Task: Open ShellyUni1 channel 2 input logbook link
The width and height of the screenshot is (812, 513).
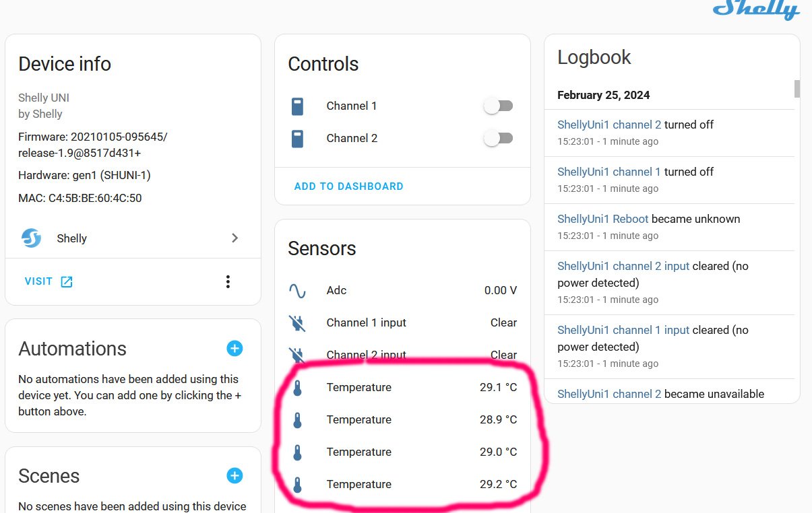Action: click(623, 266)
